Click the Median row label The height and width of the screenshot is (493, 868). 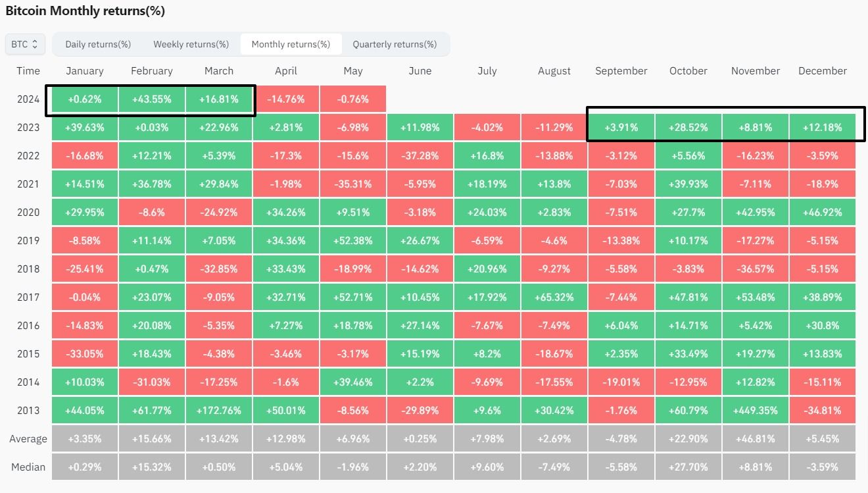click(28, 467)
